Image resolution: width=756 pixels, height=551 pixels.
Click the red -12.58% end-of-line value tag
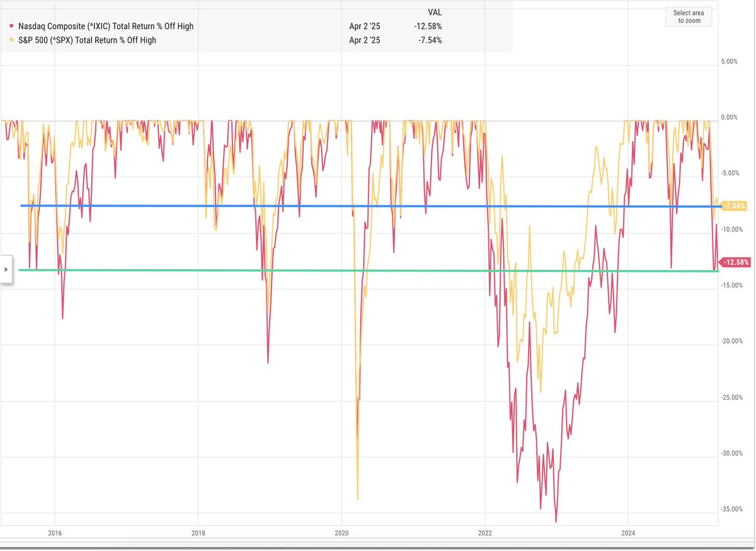735,262
